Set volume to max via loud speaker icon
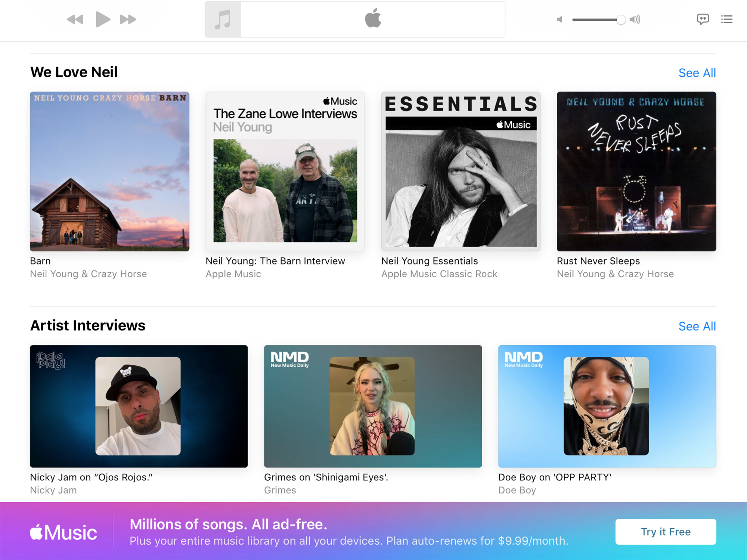The image size is (747, 560). pos(635,19)
